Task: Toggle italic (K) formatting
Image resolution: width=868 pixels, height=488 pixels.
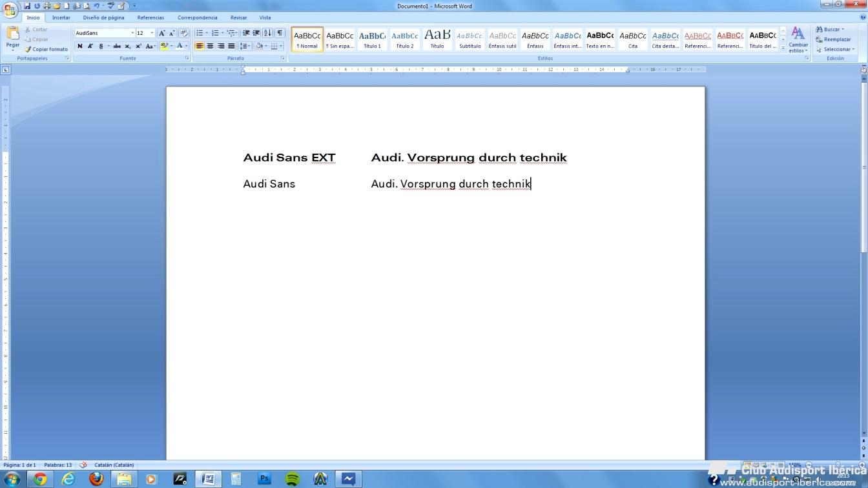Action: pyautogui.click(x=90, y=46)
